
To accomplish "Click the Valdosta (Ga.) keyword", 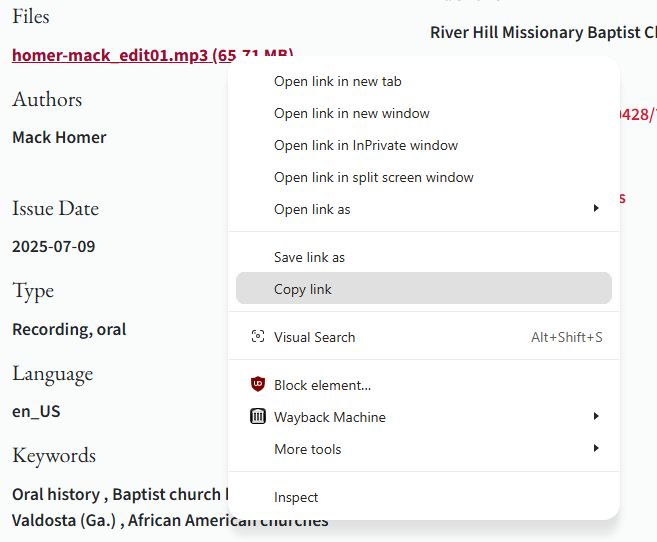I will 64,520.
